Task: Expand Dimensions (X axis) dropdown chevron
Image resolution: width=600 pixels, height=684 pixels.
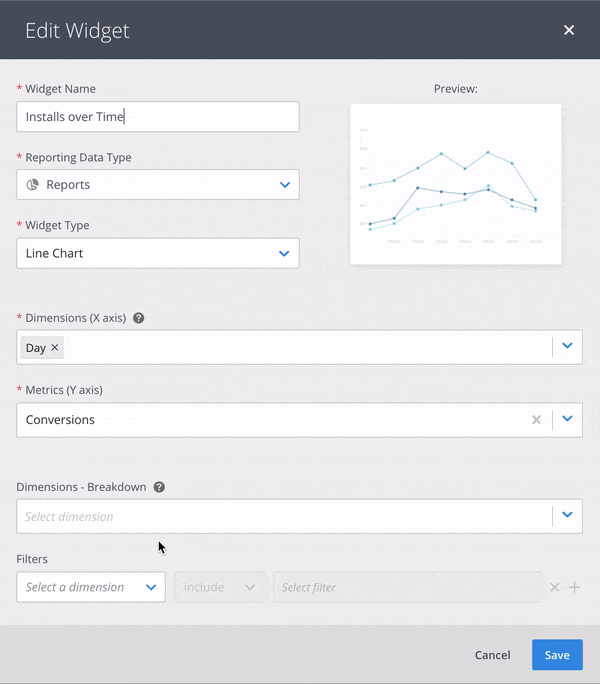Action: pos(567,345)
